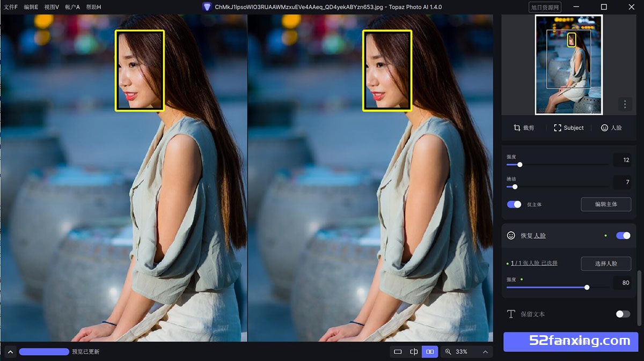Open the three-dot options on thumbnail
The image size is (644, 361).
coord(624,104)
